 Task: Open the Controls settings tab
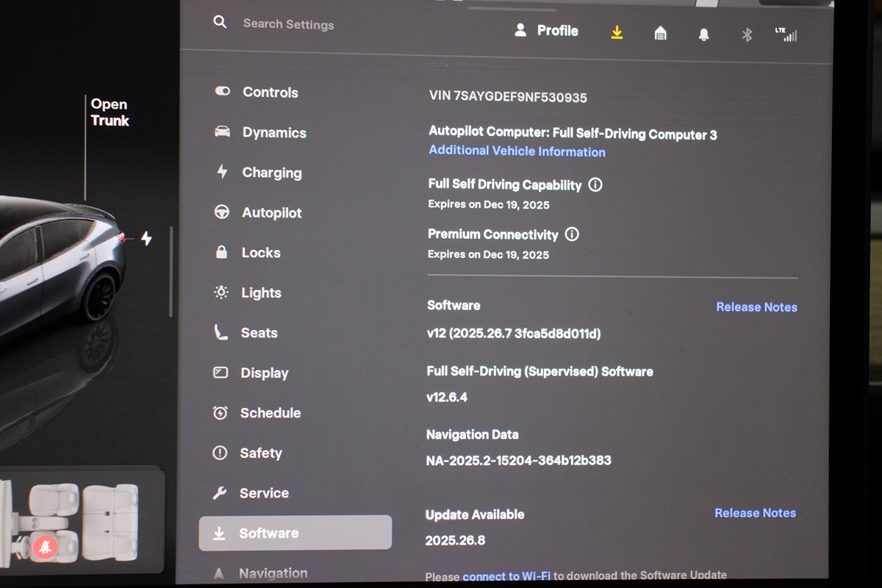(x=270, y=93)
